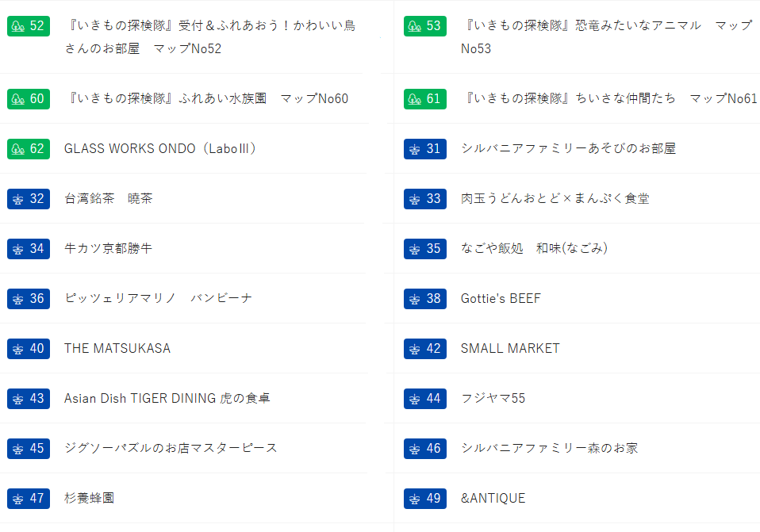760x532 pixels.
Task: Click the SMALL MARKET listing
Action: [510, 349]
